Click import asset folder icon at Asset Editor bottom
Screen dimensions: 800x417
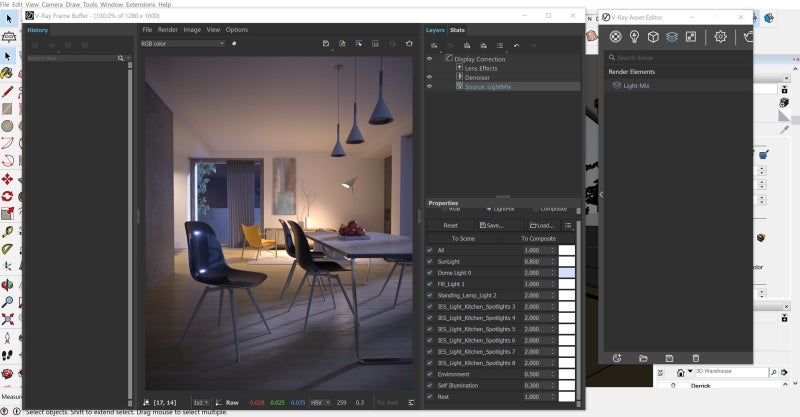coord(643,358)
